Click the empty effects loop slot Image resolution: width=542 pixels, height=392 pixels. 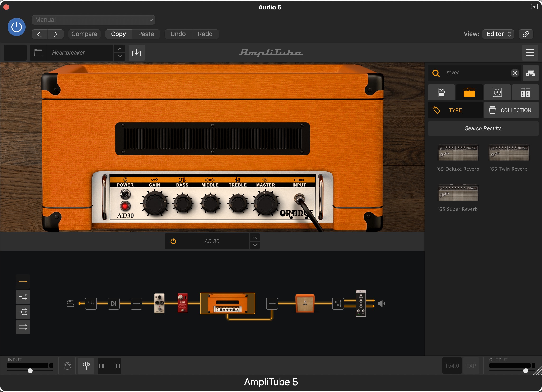[272, 304]
